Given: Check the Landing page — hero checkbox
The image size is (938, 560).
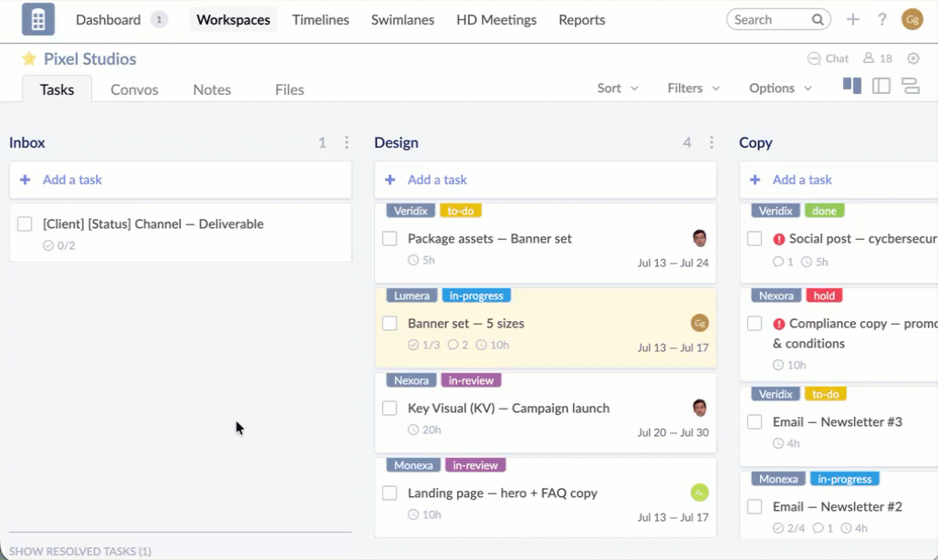Looking at the screenshot, I should coord(390,493).
